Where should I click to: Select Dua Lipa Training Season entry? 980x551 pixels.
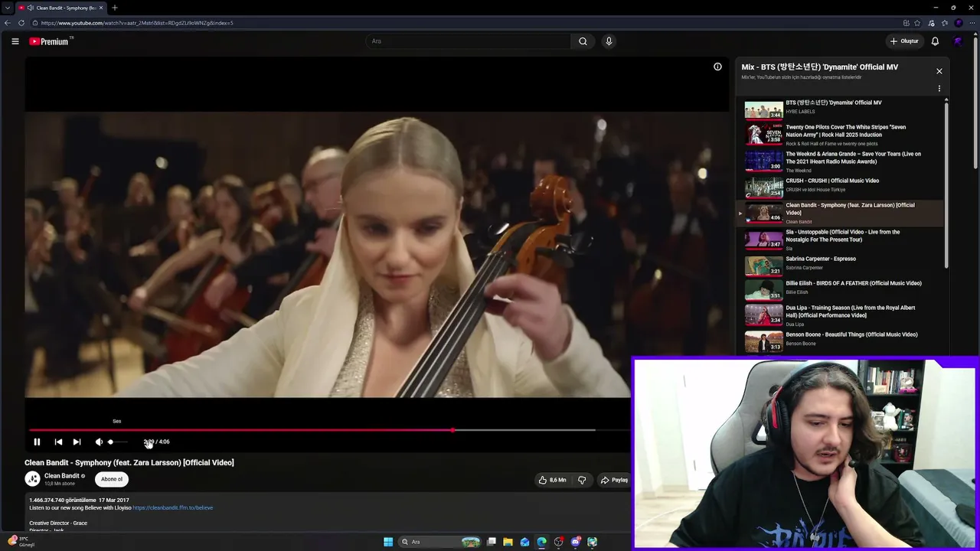[x=840, y=315]
